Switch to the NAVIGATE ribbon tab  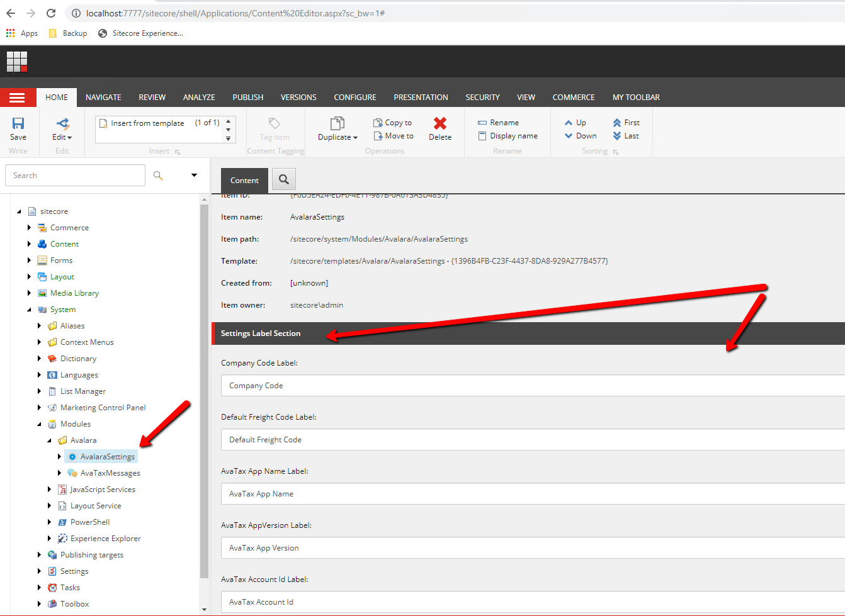103,98
